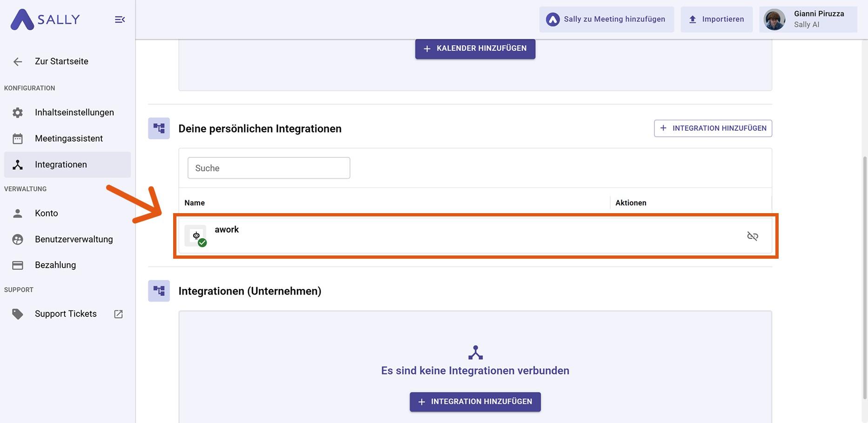Open the Meetingassistent page
The height and width of the screenshot is (423, 868).
click(x=68, y=139)
